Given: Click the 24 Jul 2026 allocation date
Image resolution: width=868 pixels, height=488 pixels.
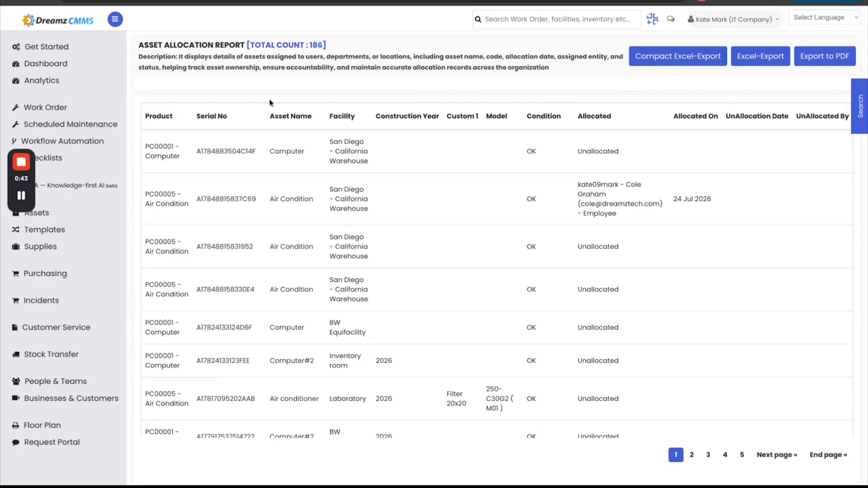Looking at the screenshot, I should click(692, 199).
